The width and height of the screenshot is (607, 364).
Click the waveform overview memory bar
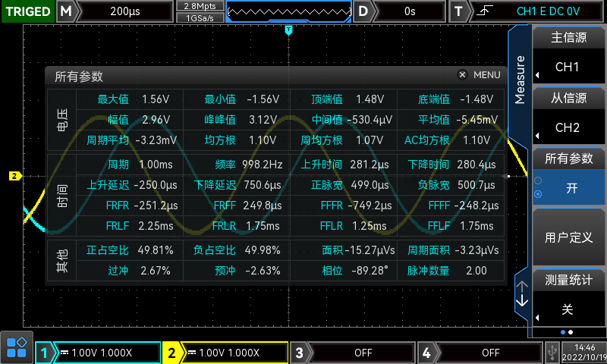(x=288, y=11)
